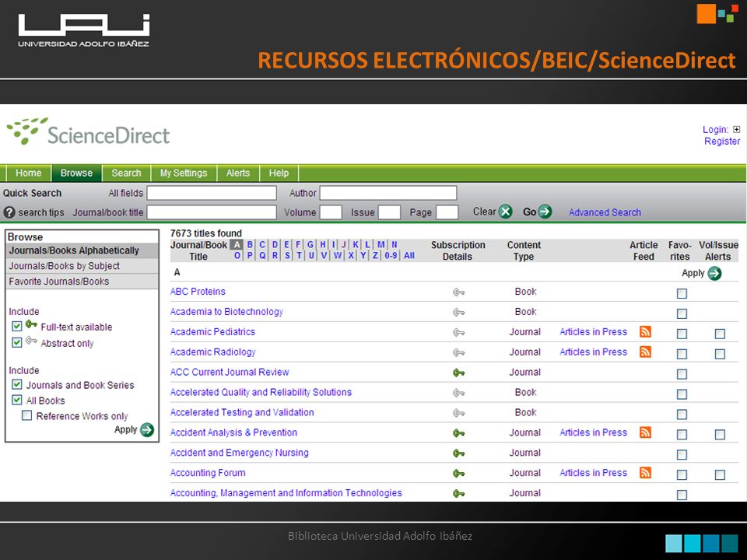
Task: Click Articles in Press for Accounting Forum
Action: point(593,473)
